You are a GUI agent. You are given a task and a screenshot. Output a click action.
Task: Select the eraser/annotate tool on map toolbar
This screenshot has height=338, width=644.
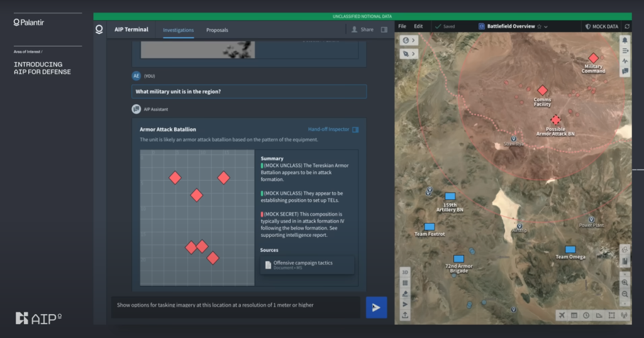click(x=405, y=293)
